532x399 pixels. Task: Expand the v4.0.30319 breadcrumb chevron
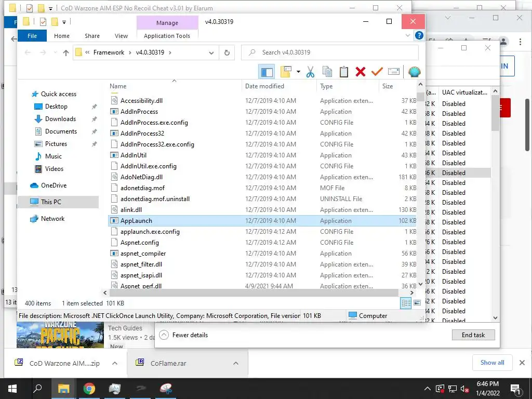(x=170, y=52)
